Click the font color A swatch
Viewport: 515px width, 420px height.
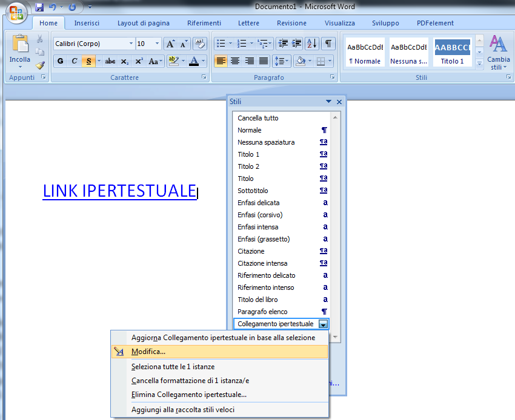click(193, 61)
